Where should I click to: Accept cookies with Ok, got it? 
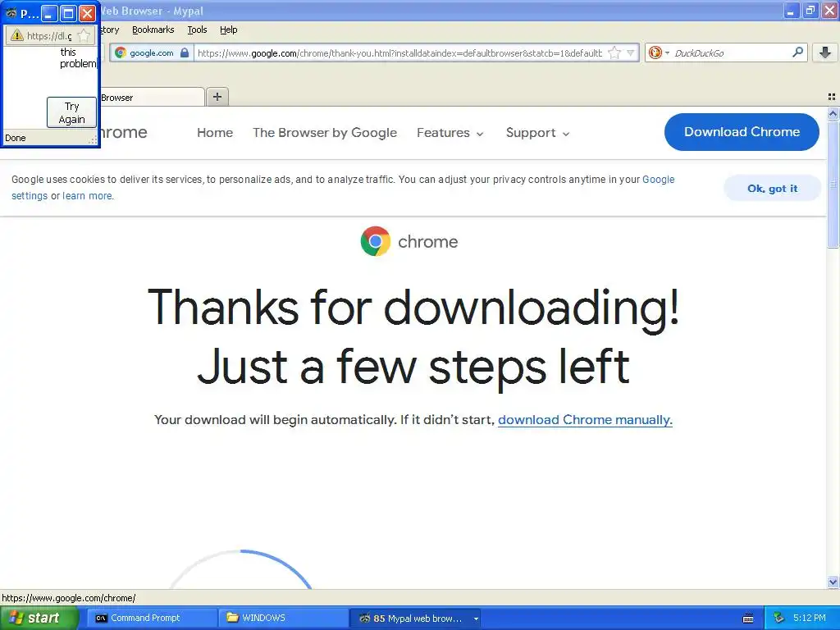coord(773,188)
